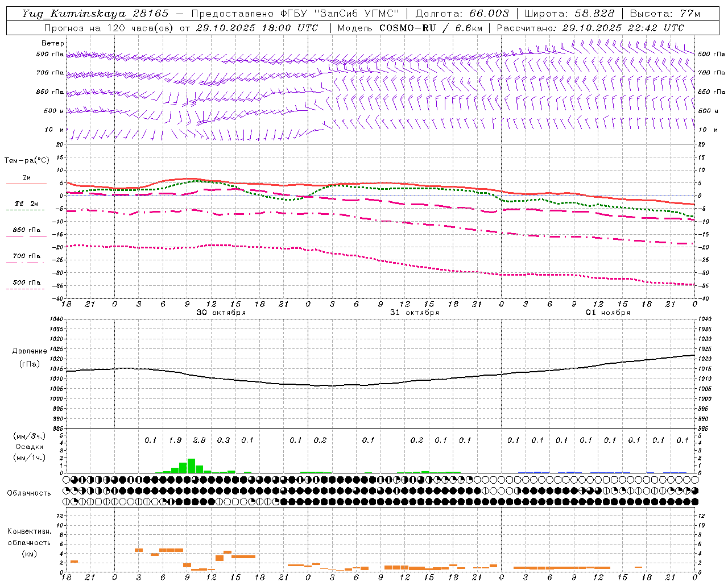
Task: Click the "01 ноября" date label
Action: (x=608, y=313)
